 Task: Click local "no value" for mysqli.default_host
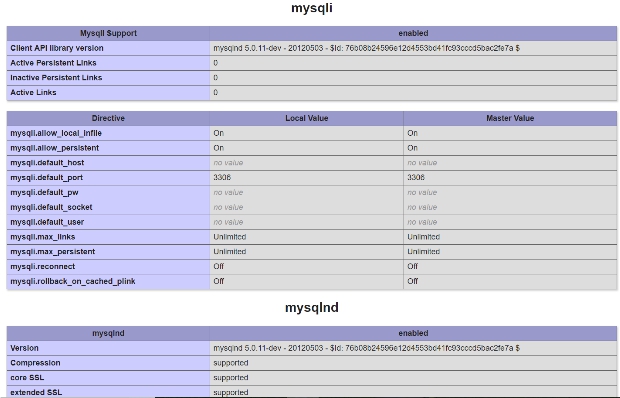pos(228,163)
